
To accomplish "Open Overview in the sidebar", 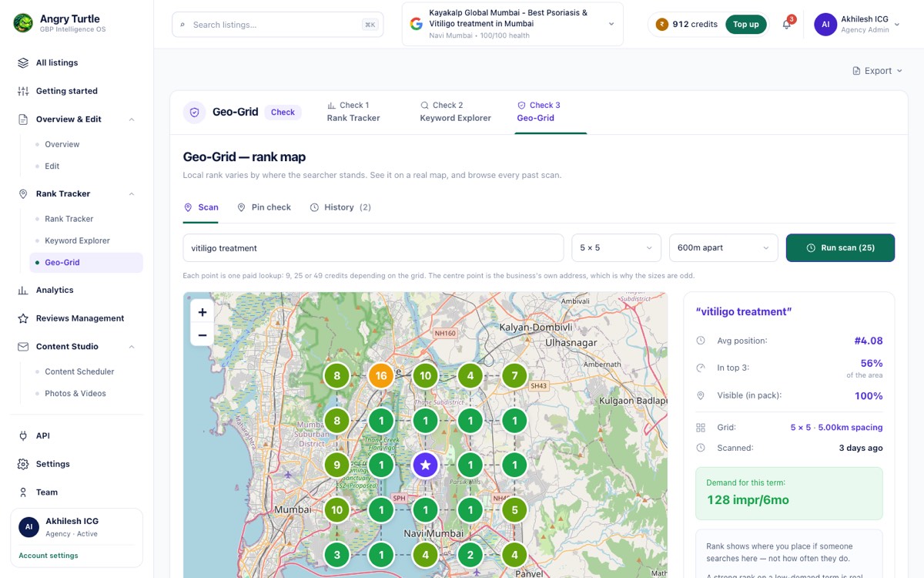I will (x=62, y=144).
